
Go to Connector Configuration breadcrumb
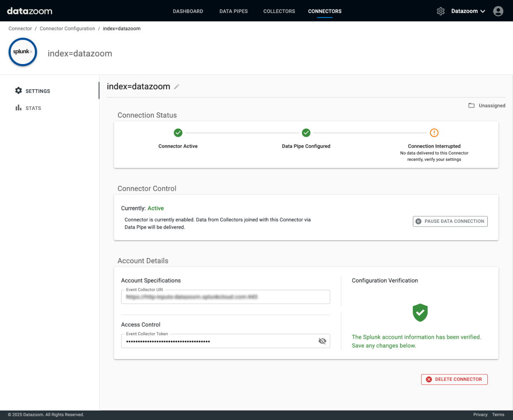(x=67, y=29)
